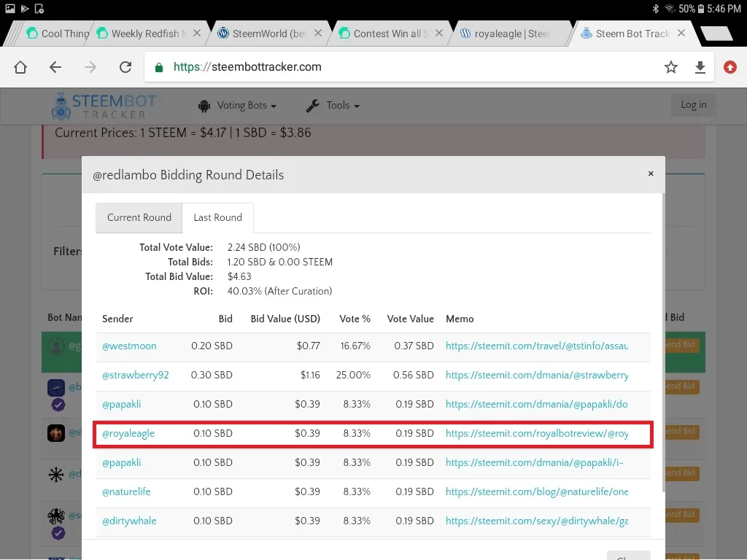Click the SteemBot Tracker logo

tap(104, 106)
